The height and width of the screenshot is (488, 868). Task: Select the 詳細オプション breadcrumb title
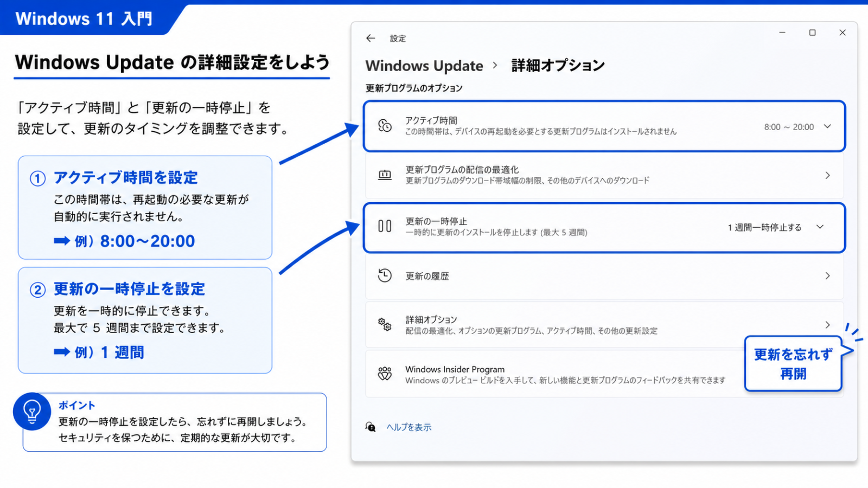click(x=558, y=66)
